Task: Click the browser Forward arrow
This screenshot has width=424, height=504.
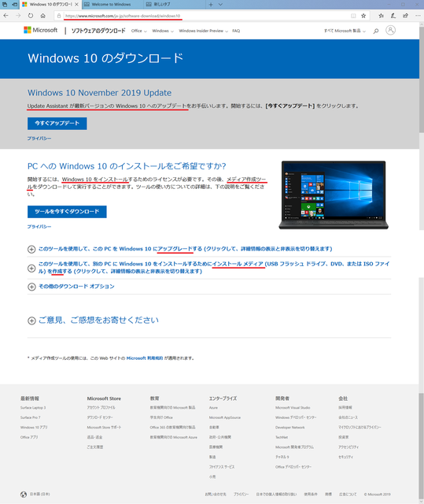Action: point(18,16)
